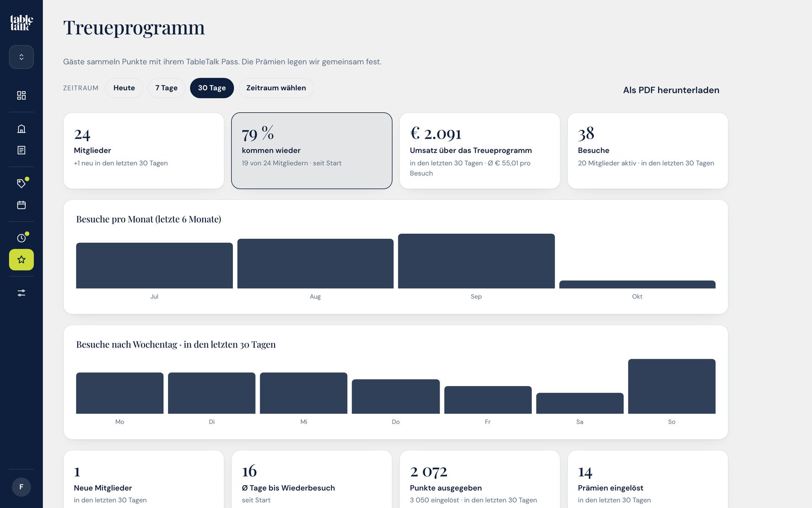The image size is (812, 508).
Task: Click the Mo weekday bar
Action: pos(120,393)
